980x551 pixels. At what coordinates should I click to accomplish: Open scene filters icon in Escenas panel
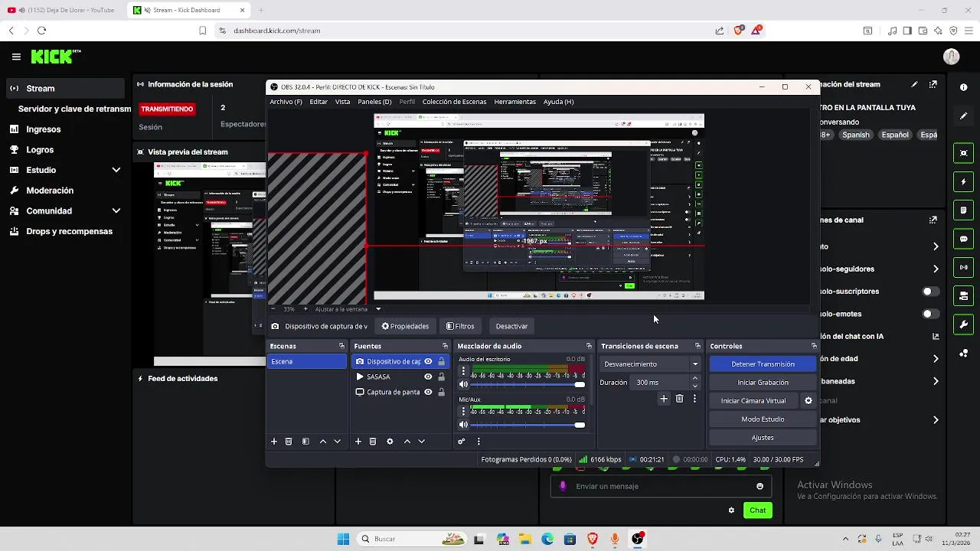point(305,442)
